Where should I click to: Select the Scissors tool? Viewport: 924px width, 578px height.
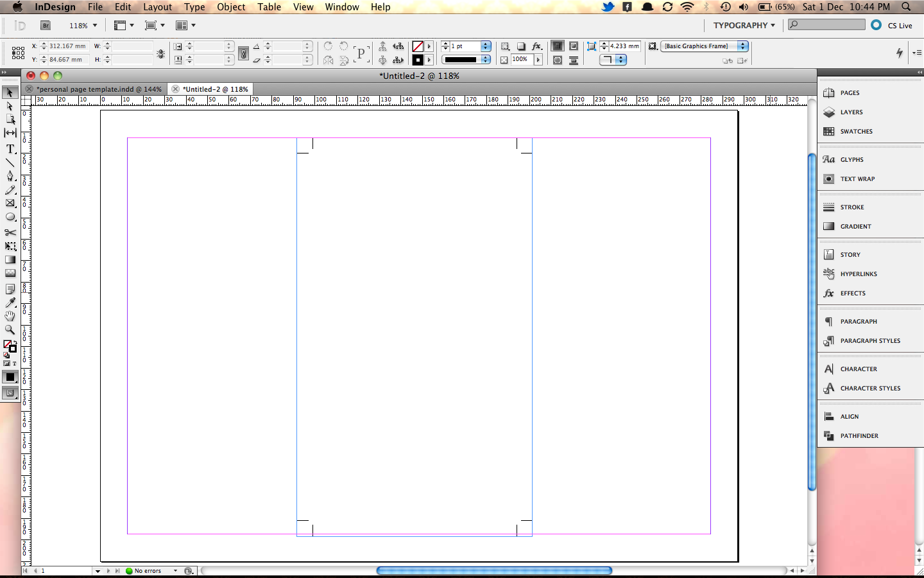pos(10,232)
